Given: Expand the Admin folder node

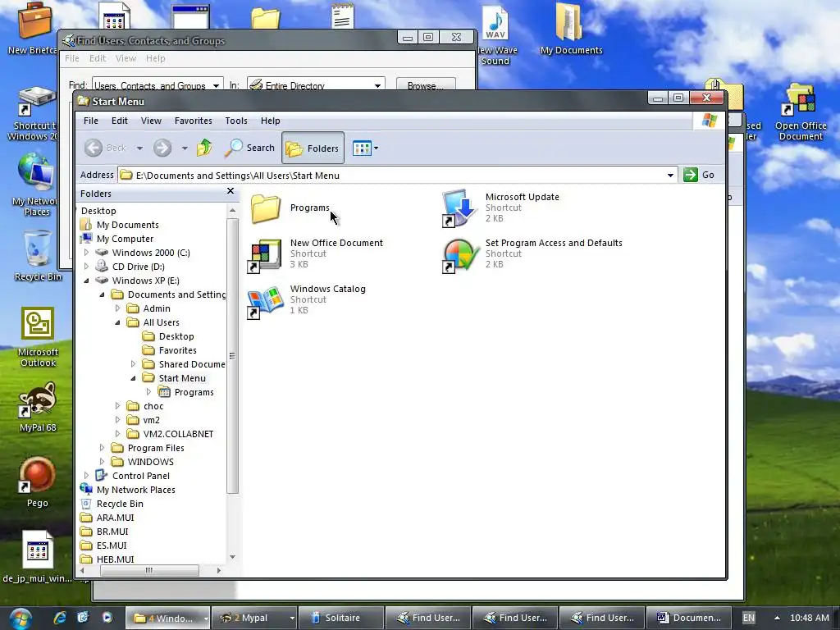Looking at the screenshot, I should (x=118, y=308).
